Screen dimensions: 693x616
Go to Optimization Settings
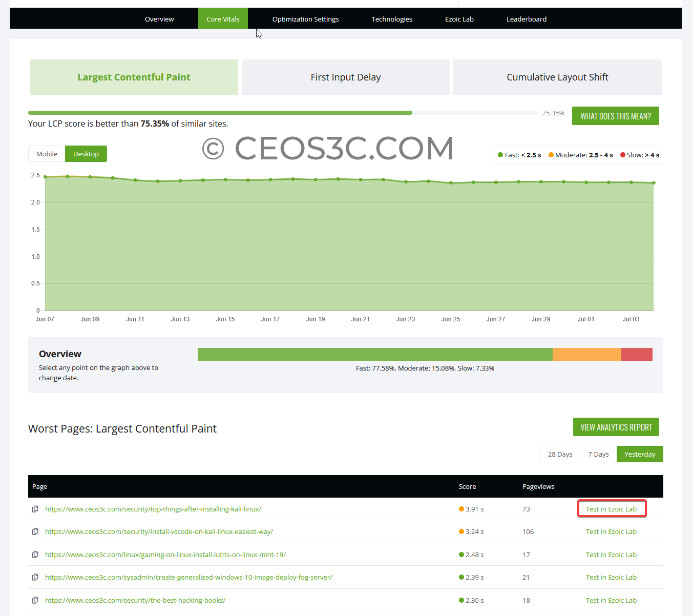(305, 19)
